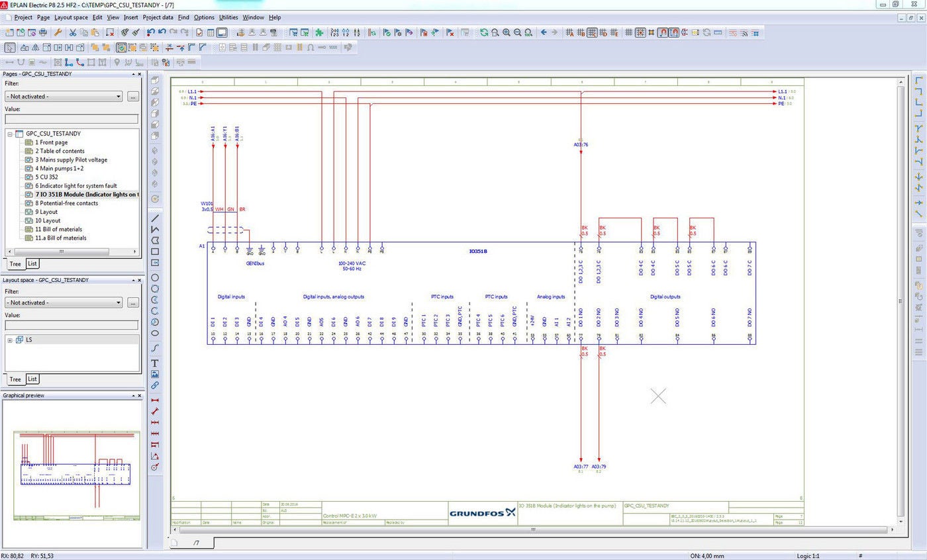This screenshot has width=927, height=560.
Task: Click the ... button beside the Pages filter
Action: 132,96
